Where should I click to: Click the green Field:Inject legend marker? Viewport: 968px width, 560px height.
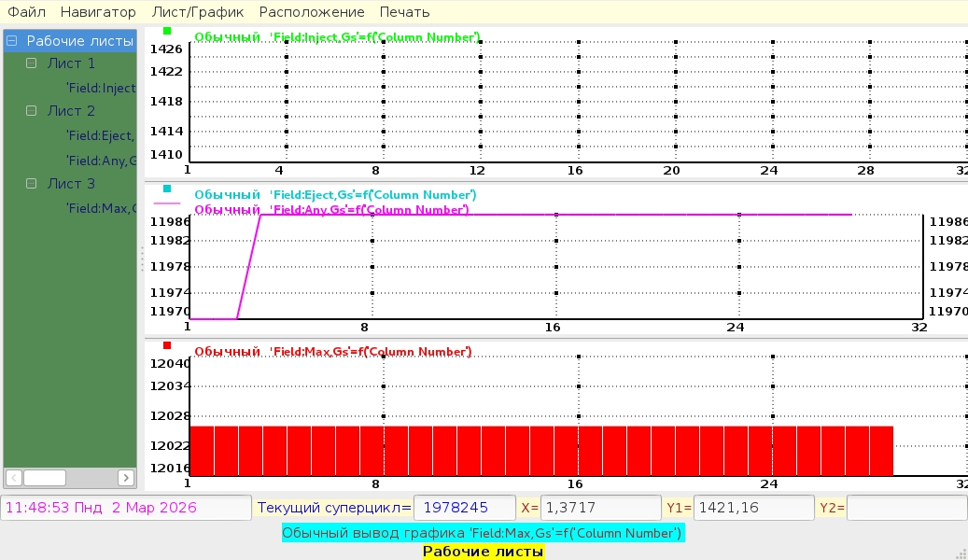pyautogui.click(x=167, y=31)
